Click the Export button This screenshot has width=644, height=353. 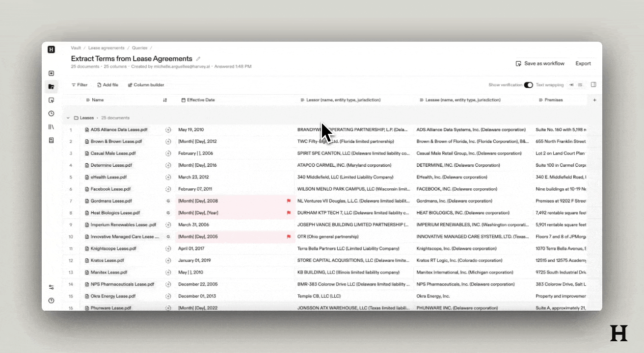click(x=583, y=63)
